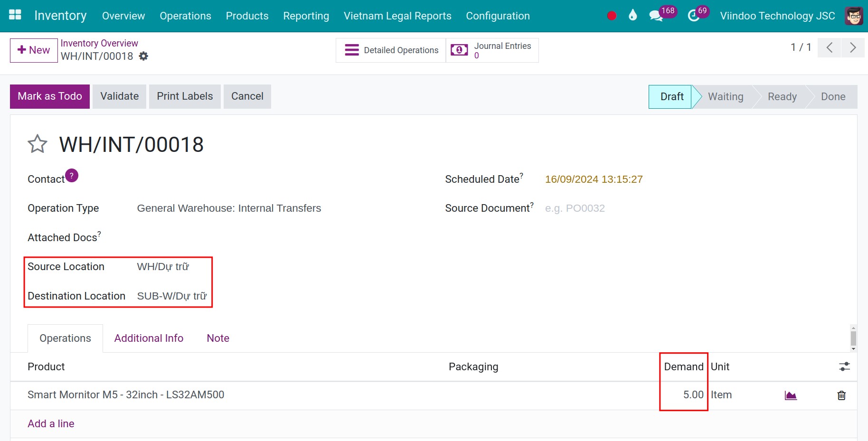Open Reporting menu
Viewport: 868px width, 441px height.
tap(306, 16)
